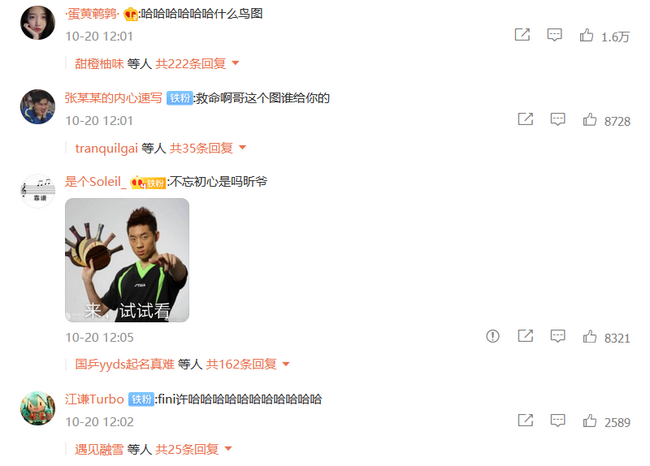Open tranquilgai's profile link
650x466 pixels.
[x=106, y=148]
